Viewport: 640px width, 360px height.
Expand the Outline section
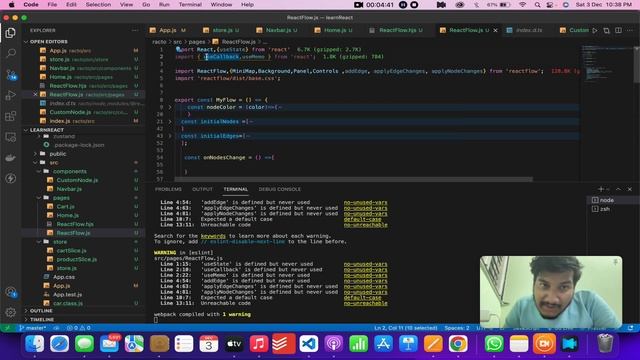(x=41, y=311)
